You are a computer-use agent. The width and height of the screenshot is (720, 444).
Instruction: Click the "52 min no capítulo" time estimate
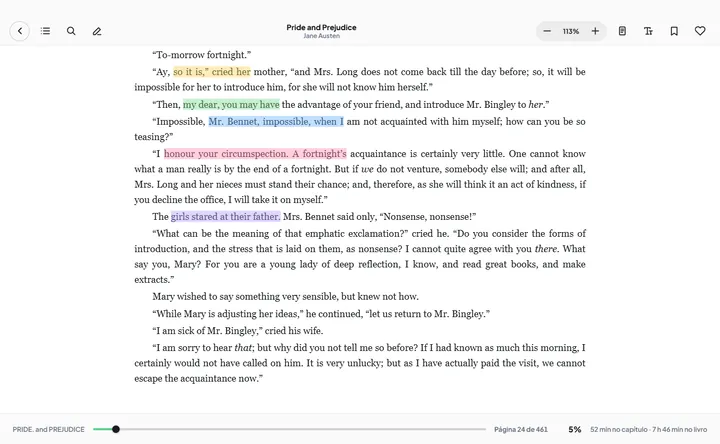619,429
